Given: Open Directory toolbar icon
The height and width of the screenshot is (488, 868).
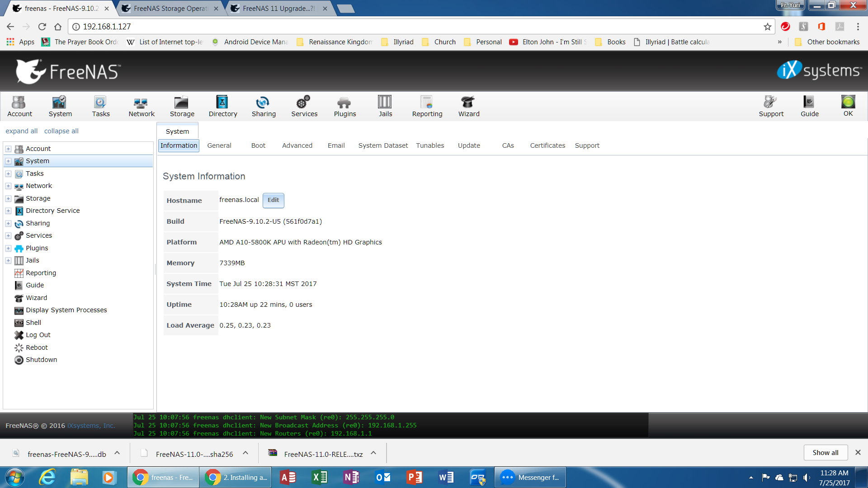Looking at the screenshot, I should 222,107.
